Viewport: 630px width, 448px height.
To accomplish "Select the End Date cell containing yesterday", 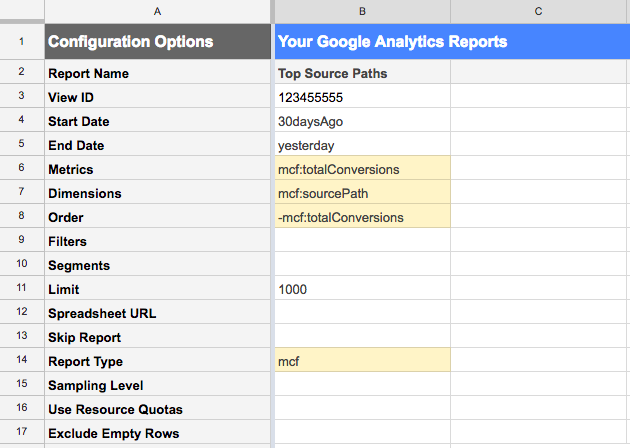I will point(361,145).
